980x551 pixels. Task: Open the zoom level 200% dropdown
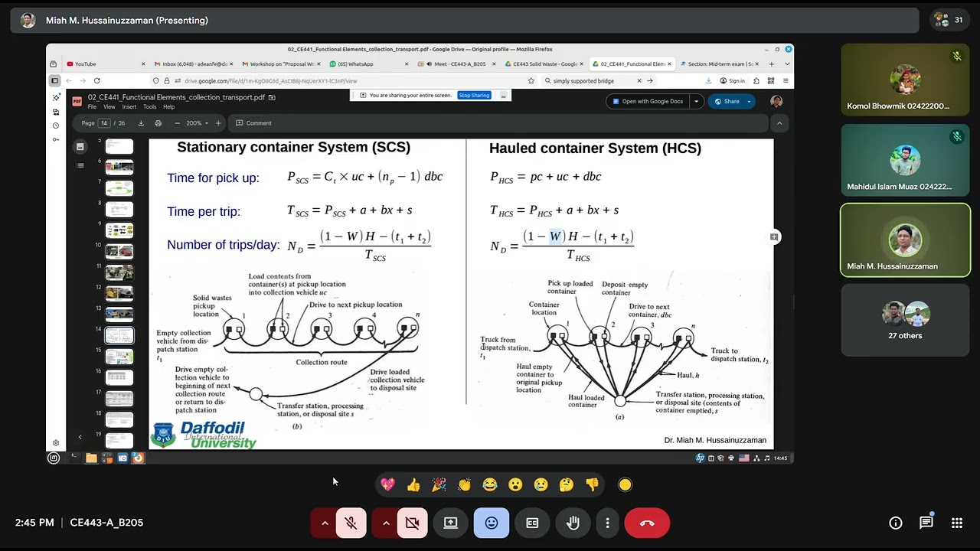click(x=197, y=123)
